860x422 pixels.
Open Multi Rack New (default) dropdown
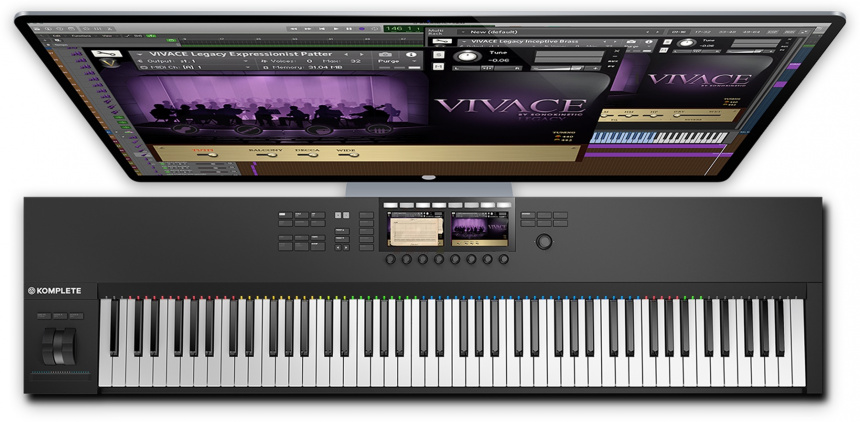pos(463,32)
